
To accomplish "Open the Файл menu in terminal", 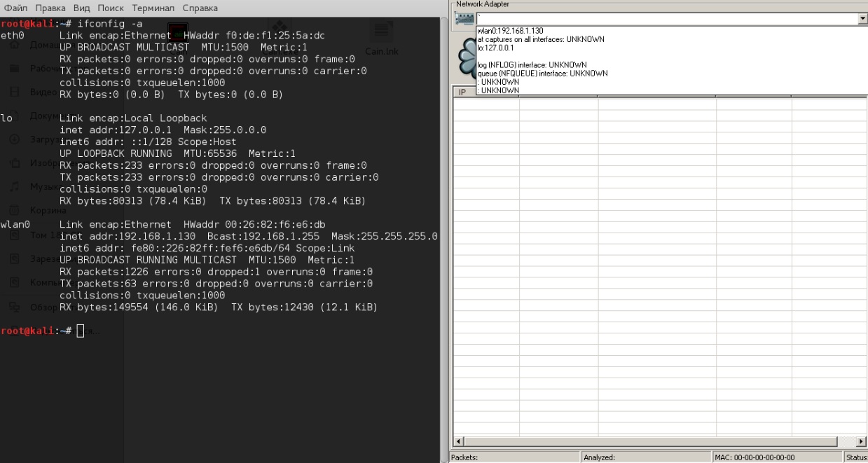I will pyautogui.click(x=15, y=8).
